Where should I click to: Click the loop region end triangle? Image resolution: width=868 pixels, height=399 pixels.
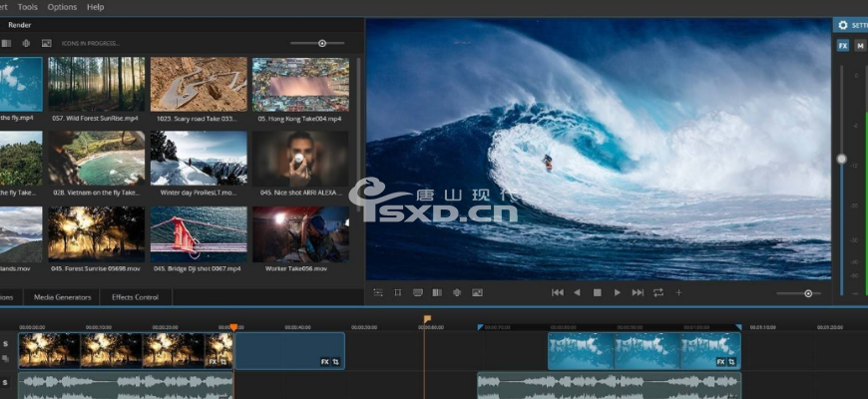point(738,327)
